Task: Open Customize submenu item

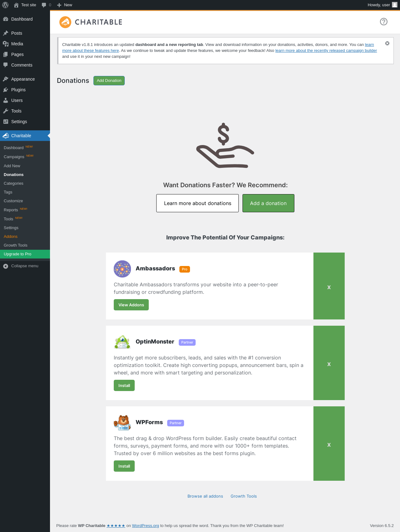Action: (25, 201)
